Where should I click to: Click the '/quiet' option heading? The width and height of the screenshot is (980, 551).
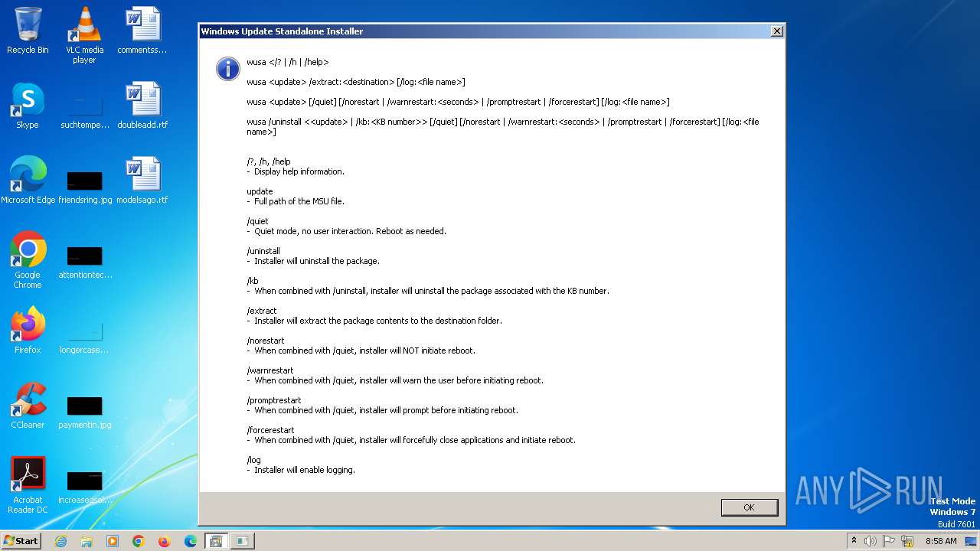click(257, 221)
